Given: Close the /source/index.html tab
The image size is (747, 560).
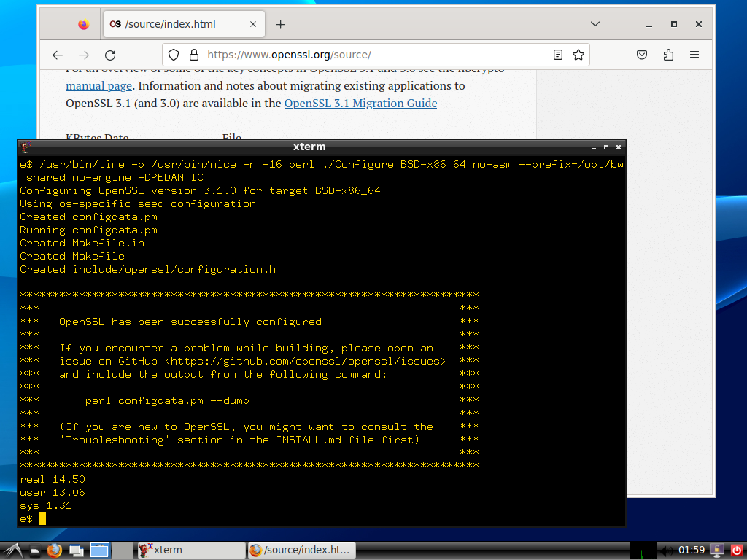Looking at the screenshot, I should (x=254, y=24).
